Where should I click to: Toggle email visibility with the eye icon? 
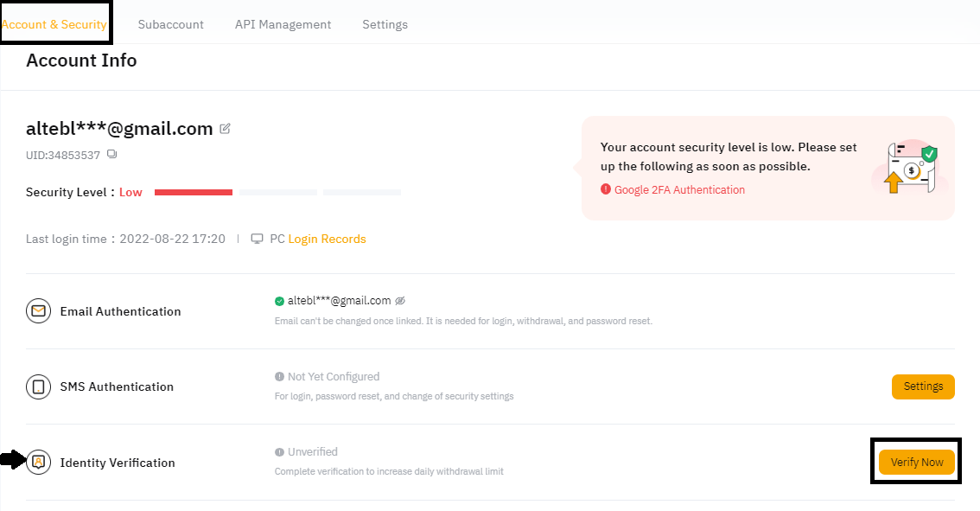click(400, 301)
